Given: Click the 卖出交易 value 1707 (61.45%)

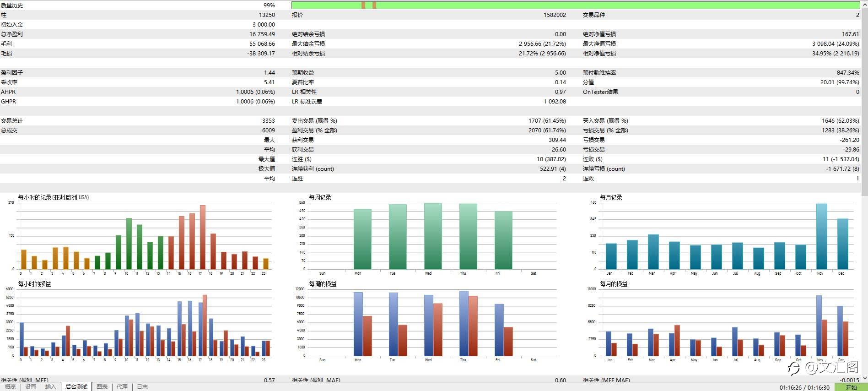Looking at the screenshot, I should (547, 121).
